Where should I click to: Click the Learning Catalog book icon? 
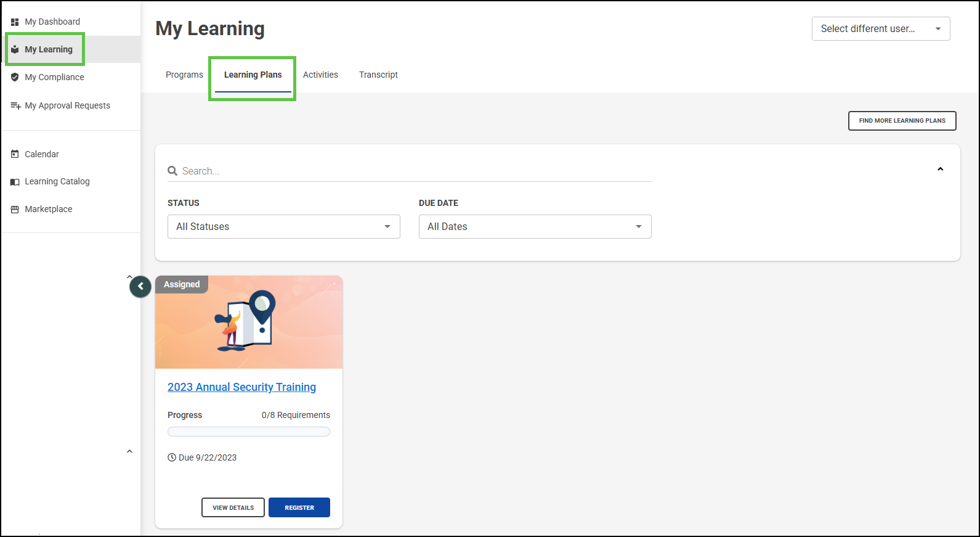click(15, 182)
